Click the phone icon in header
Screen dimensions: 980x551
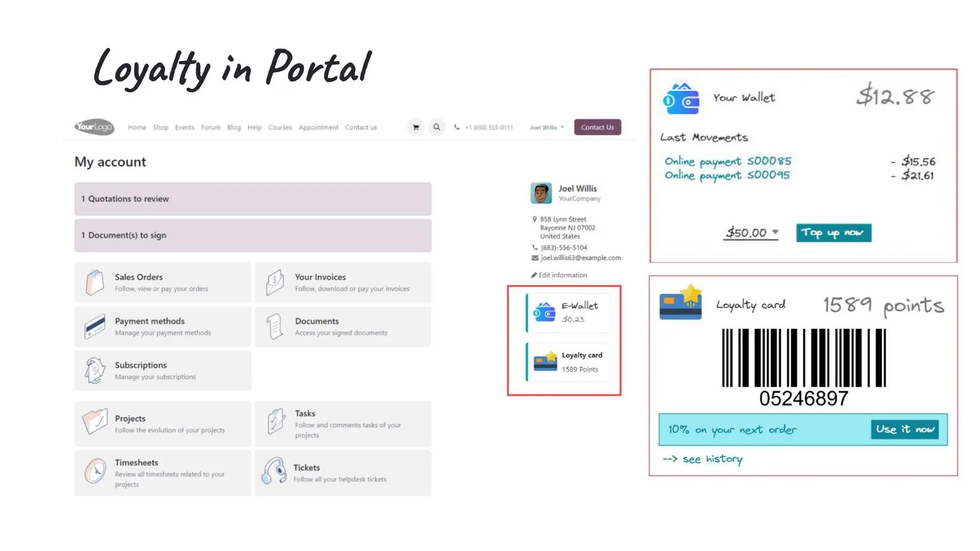tap(457, 127)
